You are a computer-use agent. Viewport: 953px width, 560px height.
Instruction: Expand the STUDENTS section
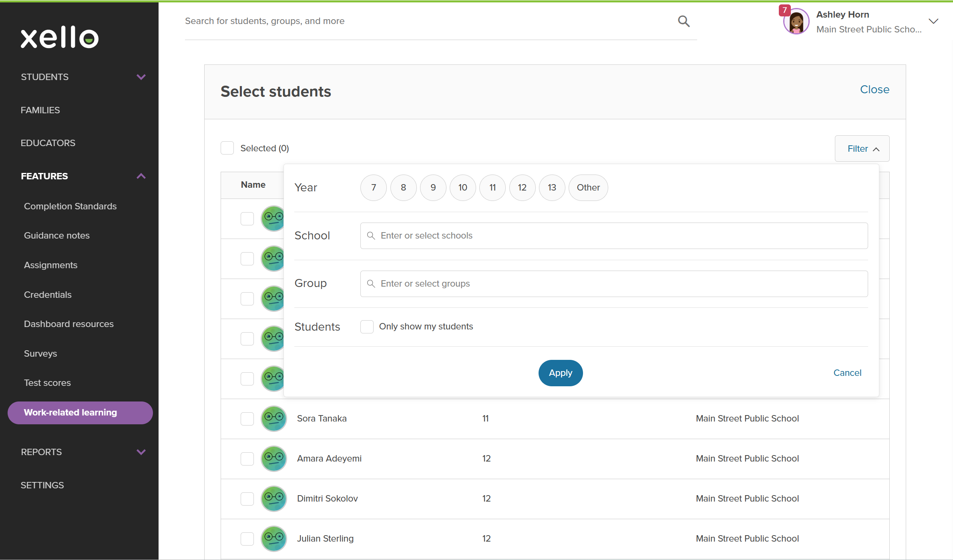tap(141, 77)
